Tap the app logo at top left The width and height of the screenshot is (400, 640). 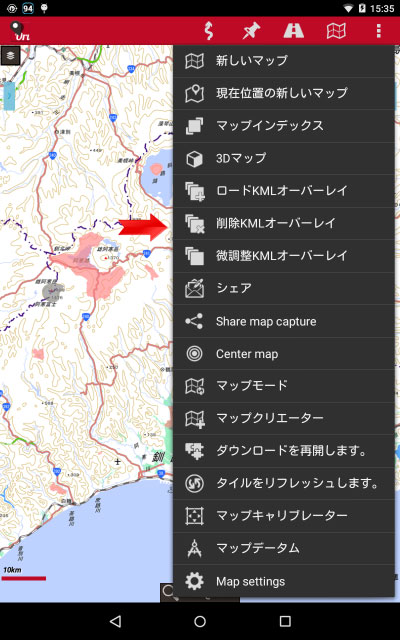[20, 31]
